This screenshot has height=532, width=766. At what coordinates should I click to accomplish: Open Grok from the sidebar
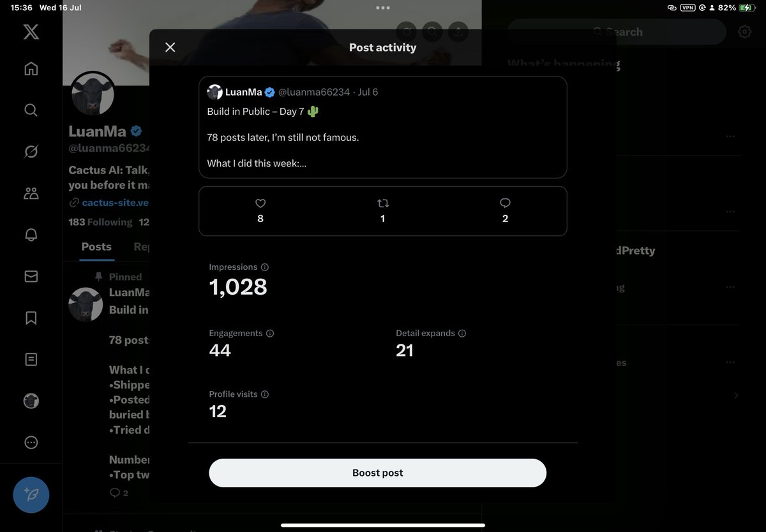[31, 151]
